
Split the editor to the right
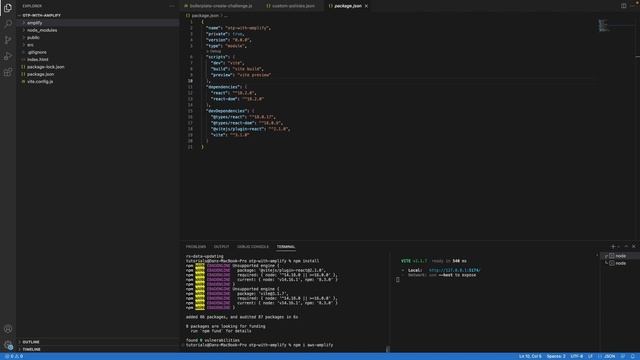pos(623,6)
